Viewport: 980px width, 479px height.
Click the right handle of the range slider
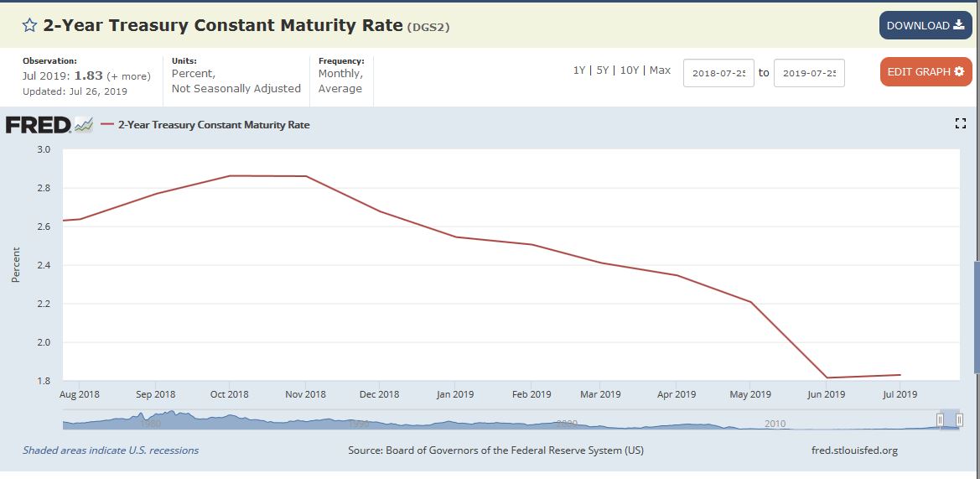(x=959, y=419)
